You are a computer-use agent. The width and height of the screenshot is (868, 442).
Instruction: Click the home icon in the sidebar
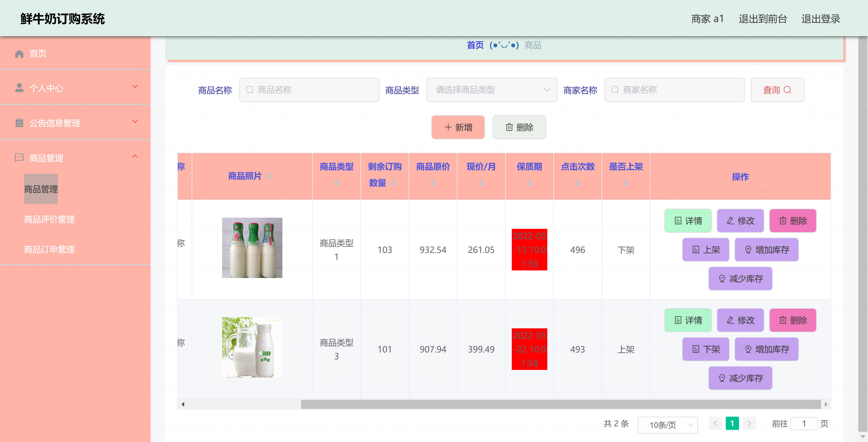[x=19, y=54]
